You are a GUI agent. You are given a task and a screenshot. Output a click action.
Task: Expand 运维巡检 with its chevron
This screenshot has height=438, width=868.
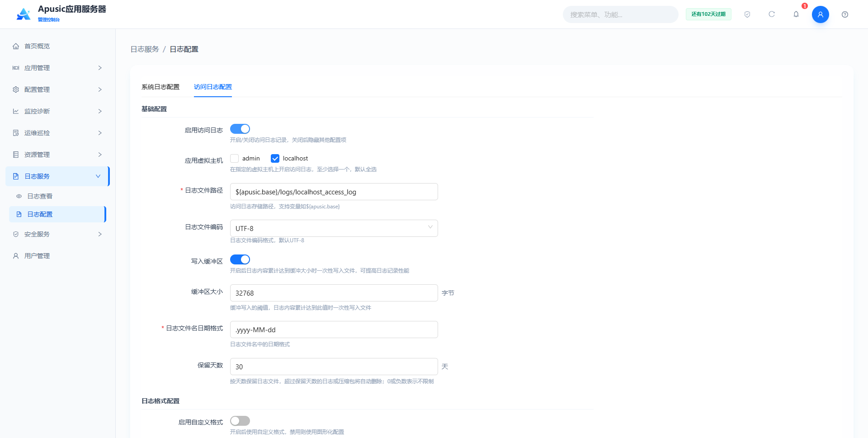pos(100,133)
